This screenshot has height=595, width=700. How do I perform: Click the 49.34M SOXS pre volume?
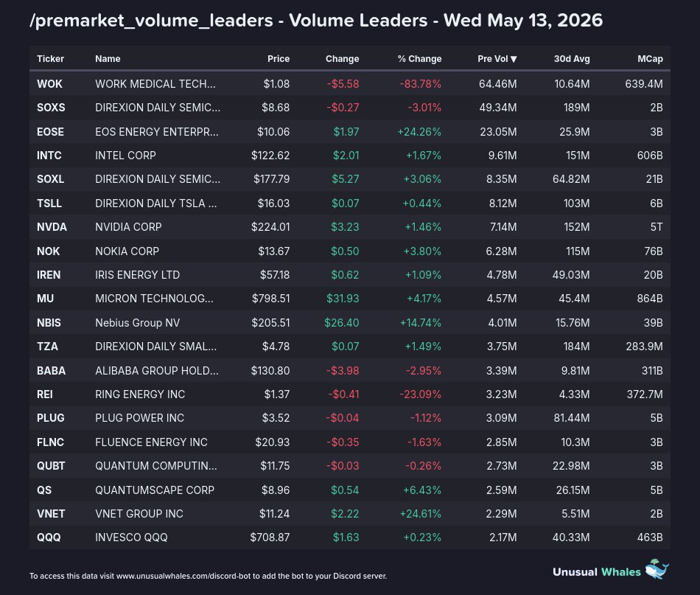498,108
